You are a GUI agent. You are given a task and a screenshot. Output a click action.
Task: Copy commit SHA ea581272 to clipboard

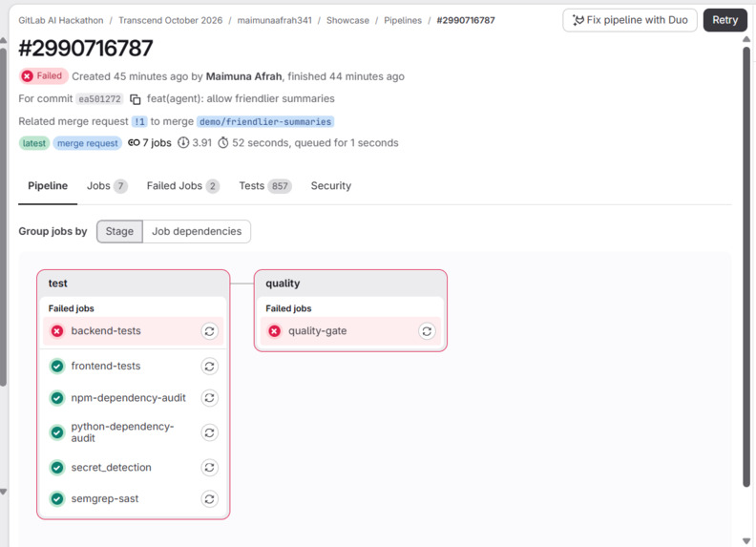coord(136,99)
